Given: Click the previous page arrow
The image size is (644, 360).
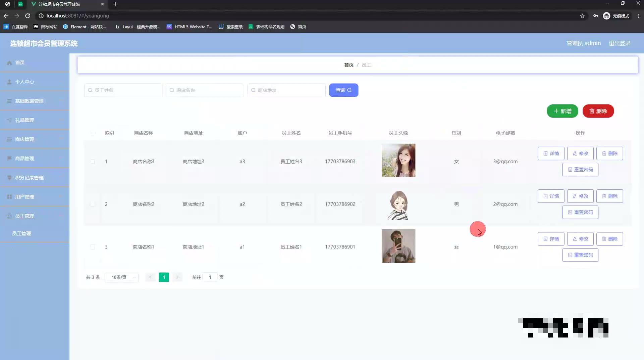Looking at the screenshot, I should [x=150, y=277].
